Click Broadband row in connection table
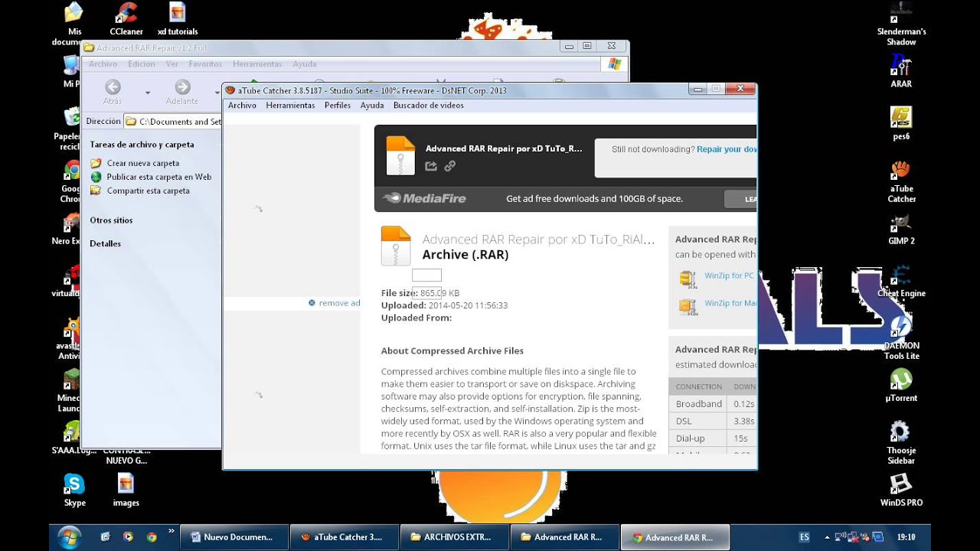 (x=713, y=403)
